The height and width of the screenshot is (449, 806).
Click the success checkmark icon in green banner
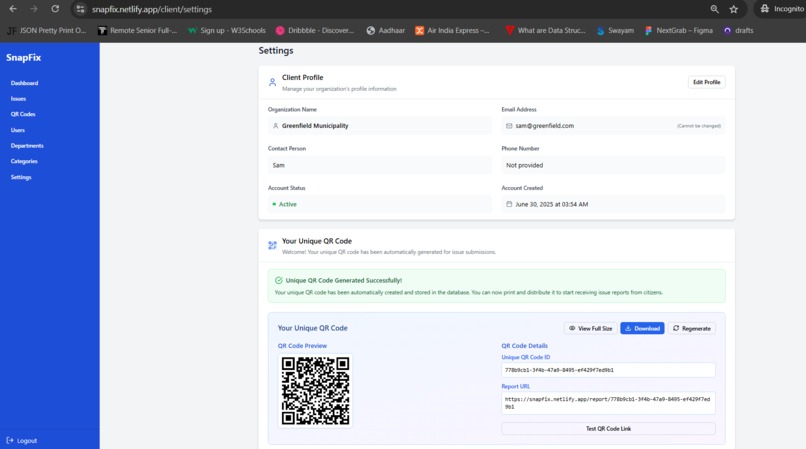pos(279,280)
